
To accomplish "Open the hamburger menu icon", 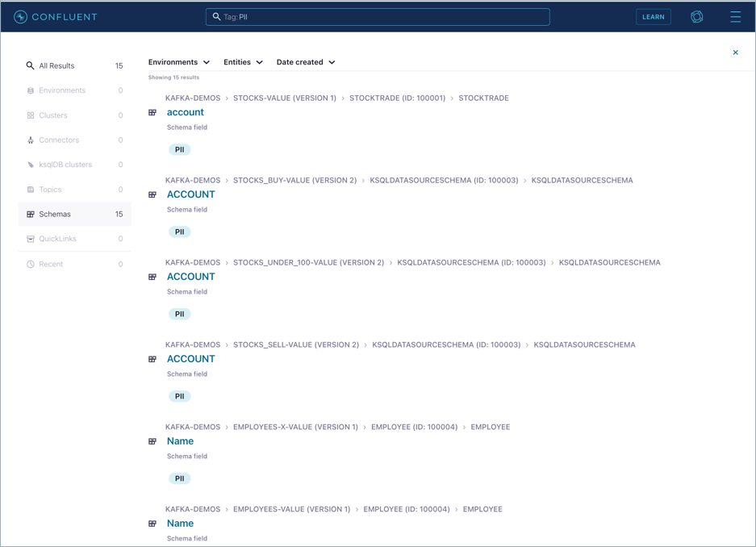I will 735,17.
